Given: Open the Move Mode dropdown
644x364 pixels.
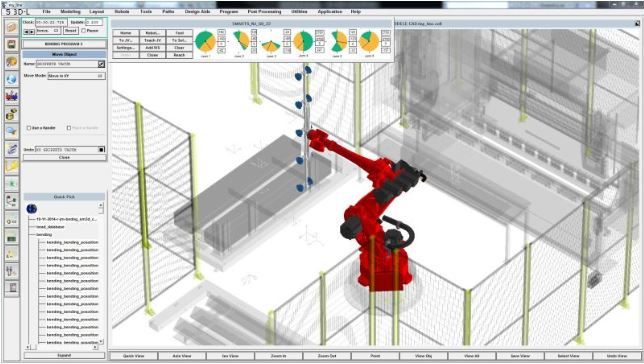Looking at the screenshot, I should click(x=76, y=76).
